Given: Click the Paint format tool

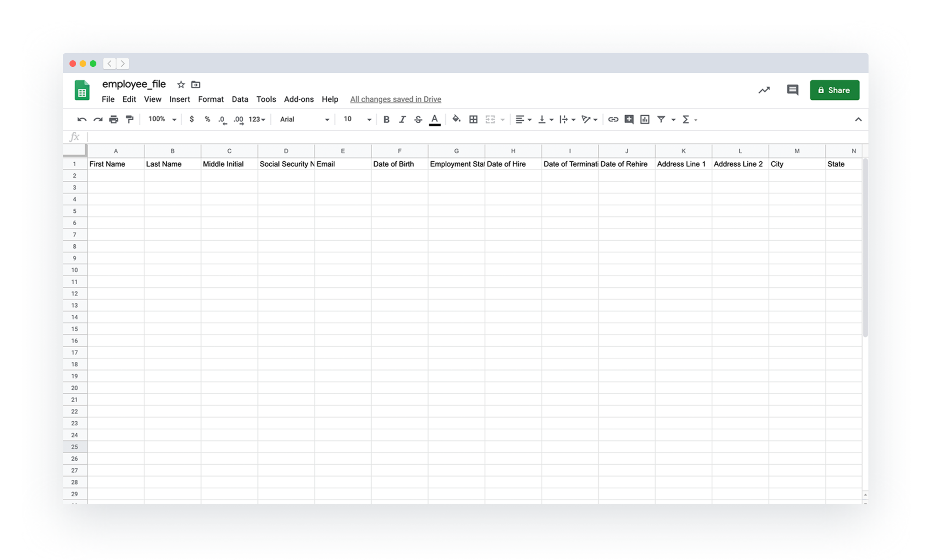Looking at the screenshot, I should [129, 119].
